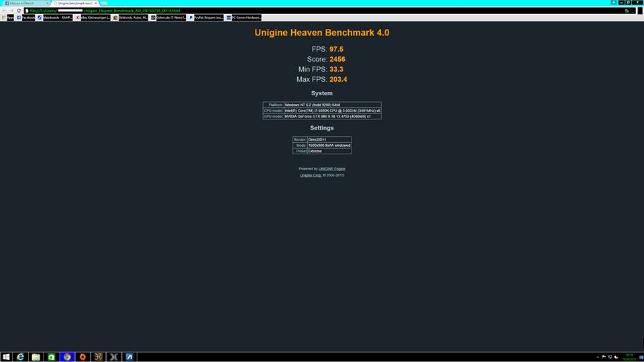Switch to Chrome on the taskbar
This screenshot has height=362, width=644.
67,357
